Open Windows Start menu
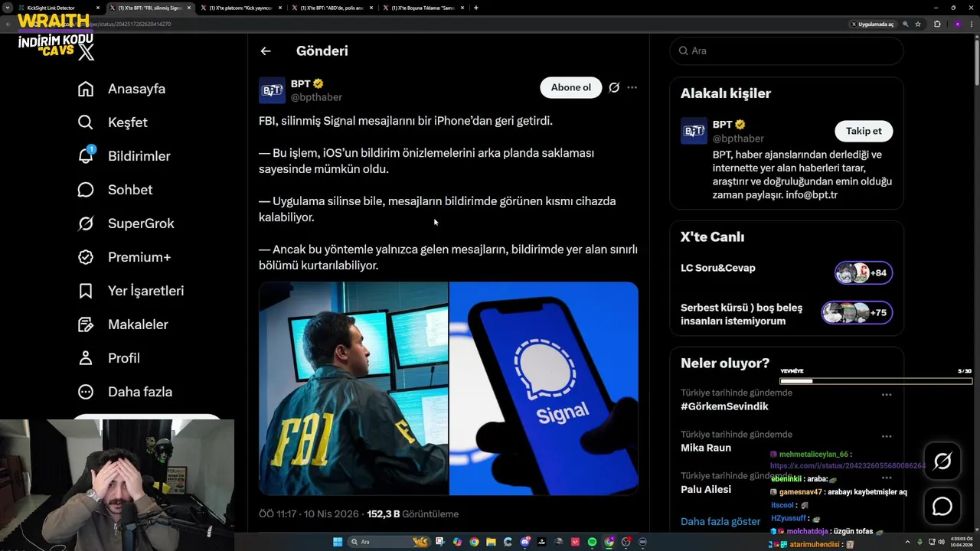The height and width of the screenshot is (551, 980). [x=338, y=542]
